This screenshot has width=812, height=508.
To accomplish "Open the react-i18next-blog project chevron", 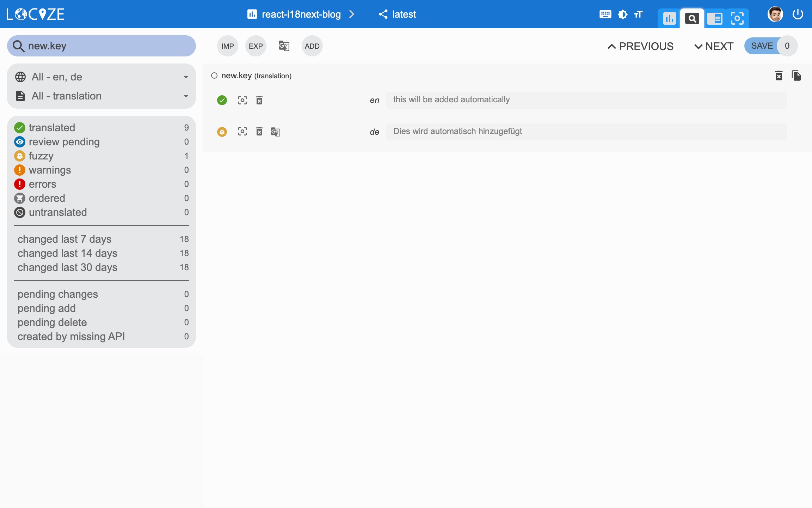I will pos(351,14).
